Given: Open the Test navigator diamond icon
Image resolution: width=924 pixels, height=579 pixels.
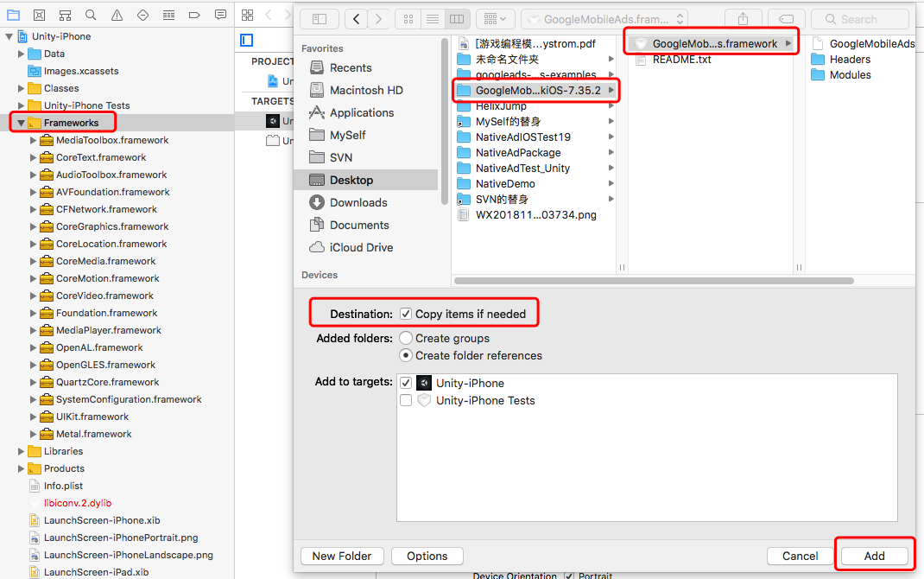Looking at the screenshot, I should tap(142, 16).
